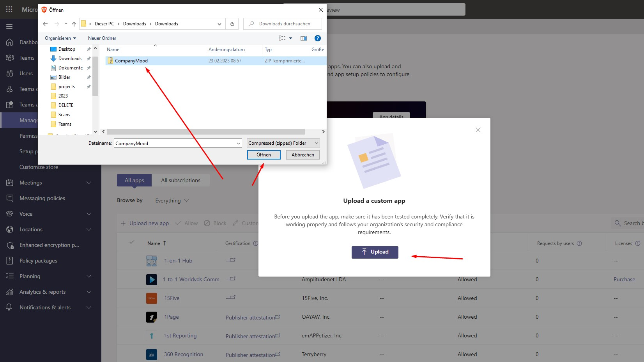Open Policy packages menu item

(x=39, y=261)
